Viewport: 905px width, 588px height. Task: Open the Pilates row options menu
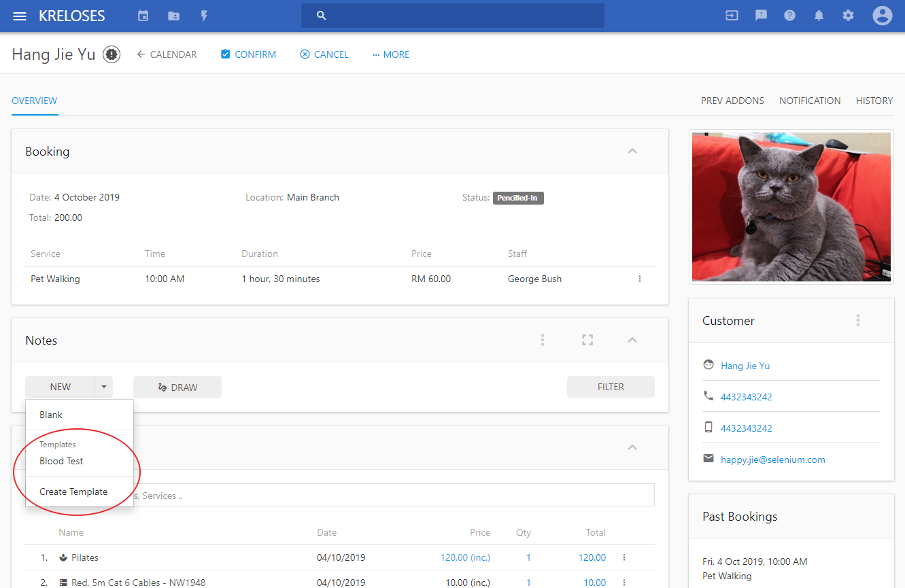624,557
